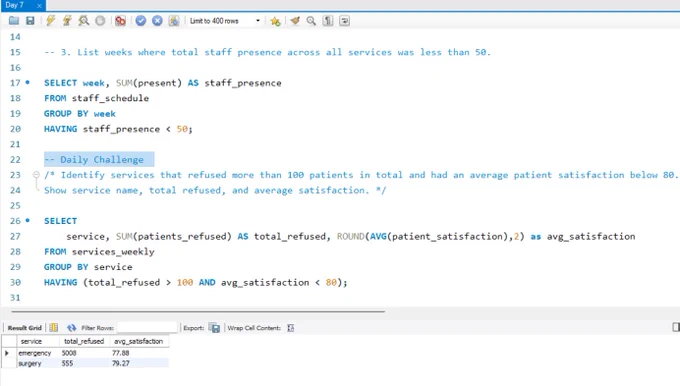Screen dimensions: 680x386
Task: Run Explain on current statement
Action: [83, 21]
